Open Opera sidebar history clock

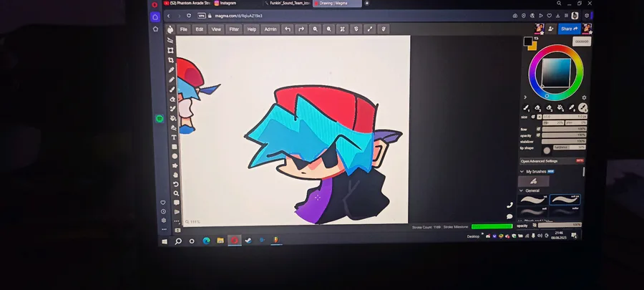[163, 211]
